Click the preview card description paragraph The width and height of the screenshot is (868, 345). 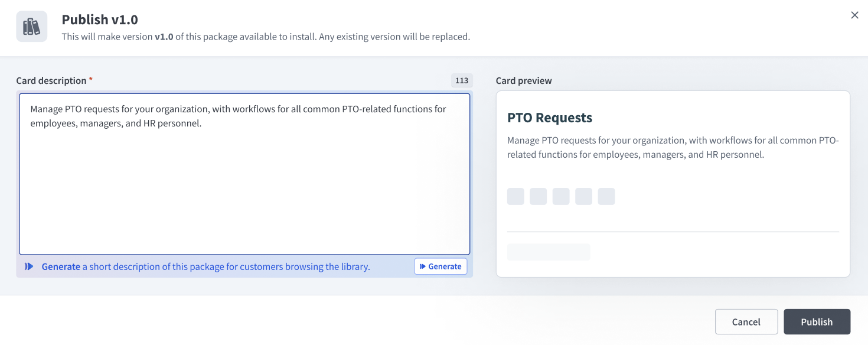(x=673, y=148)
